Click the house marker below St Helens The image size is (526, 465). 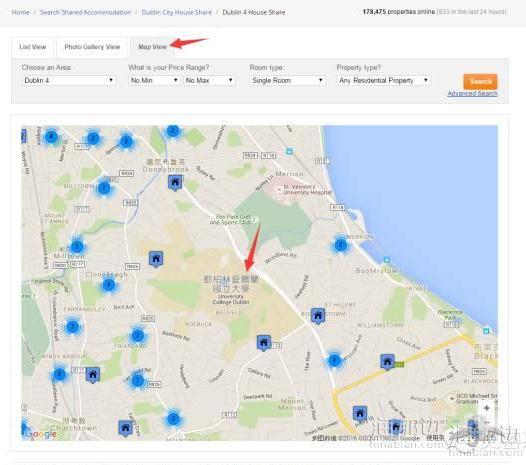click(318, 316)
